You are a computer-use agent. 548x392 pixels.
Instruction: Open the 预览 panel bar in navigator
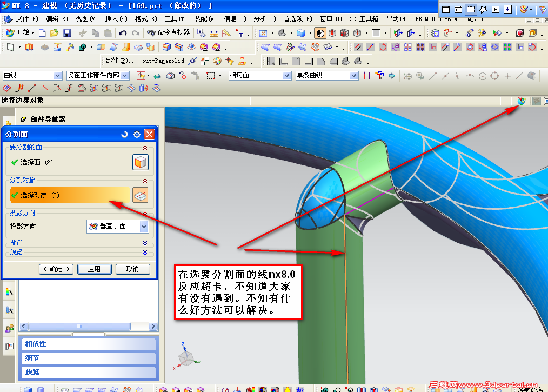(x=89, y=372)
